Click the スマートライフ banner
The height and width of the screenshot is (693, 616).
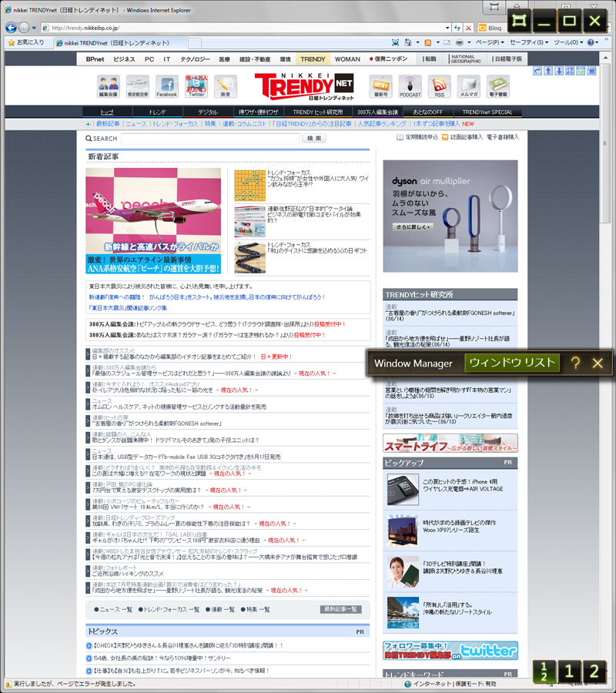pyautogui.click(x=450, y=443)
